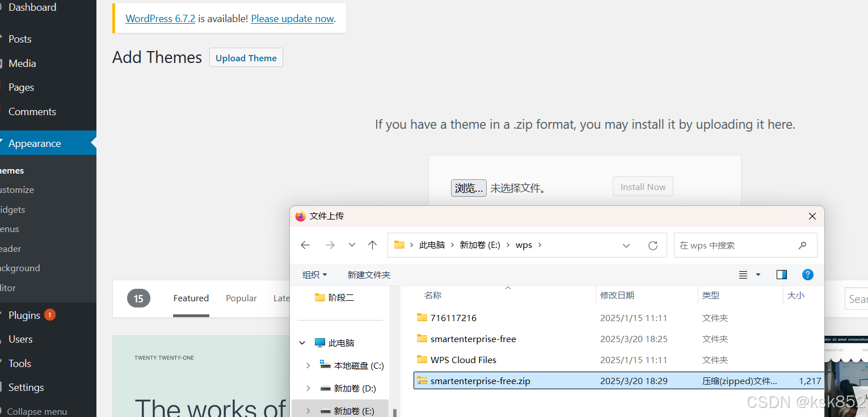
Task: Sort by 类型 column header
Action: (711, 295)
